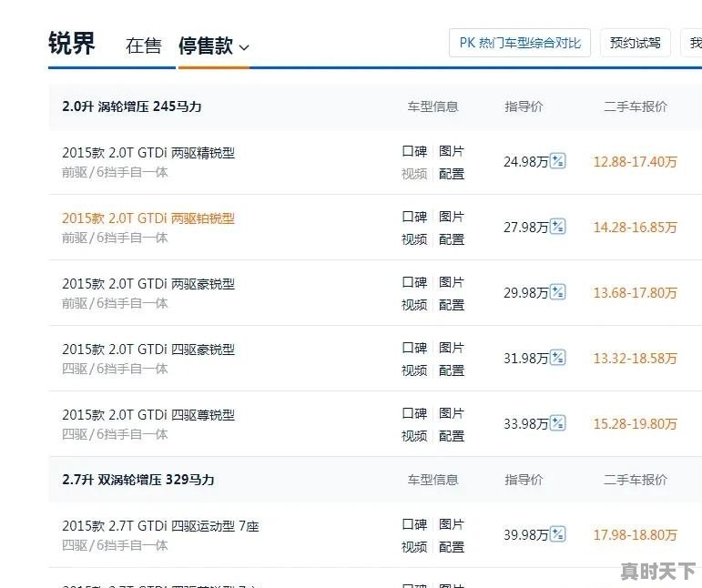This screenshot has width=702, height=588.
Task: Open 配置 for 四驱豪锐型 row
Action: click(452, 371)
